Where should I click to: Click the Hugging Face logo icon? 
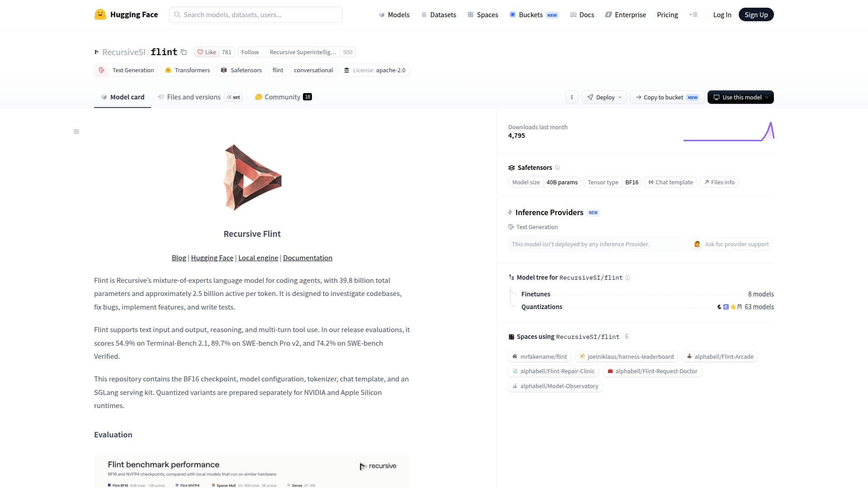pyautogui.click(x=100, y=14)
